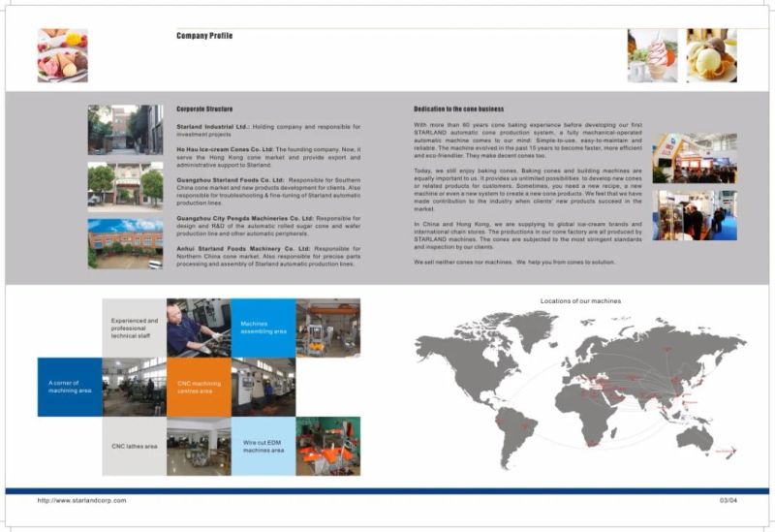Click Guangzhou City Pengda Machineries Co. Ltd entry
Viewport: 775px width, 532px height.
click(x=268, y=226)
